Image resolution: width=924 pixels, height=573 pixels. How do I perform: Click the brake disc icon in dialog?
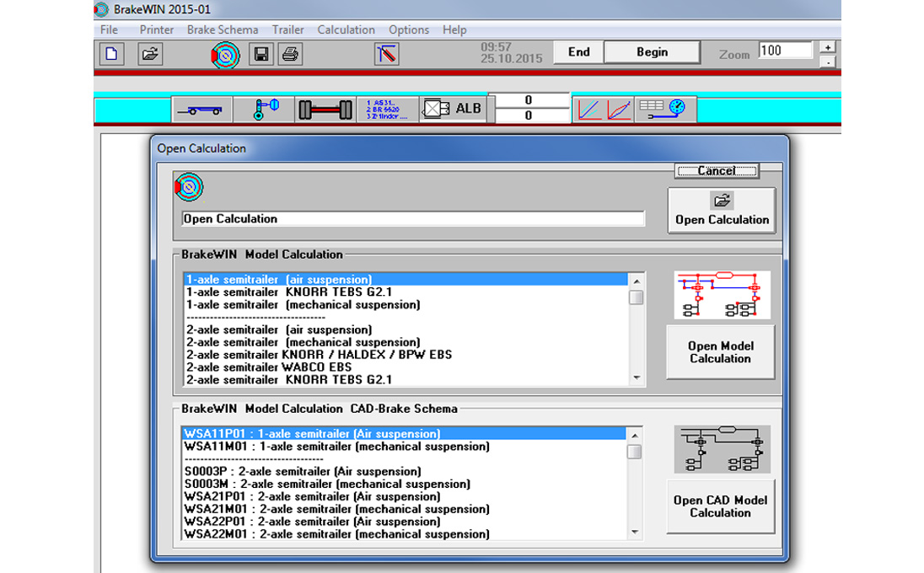click(x=189, y=187)
